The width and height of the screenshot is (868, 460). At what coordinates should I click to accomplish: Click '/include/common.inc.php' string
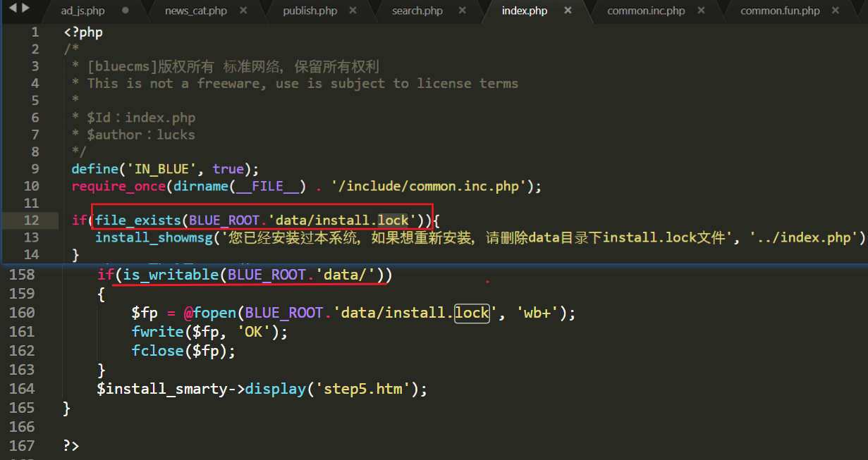[x=429, y=187]
